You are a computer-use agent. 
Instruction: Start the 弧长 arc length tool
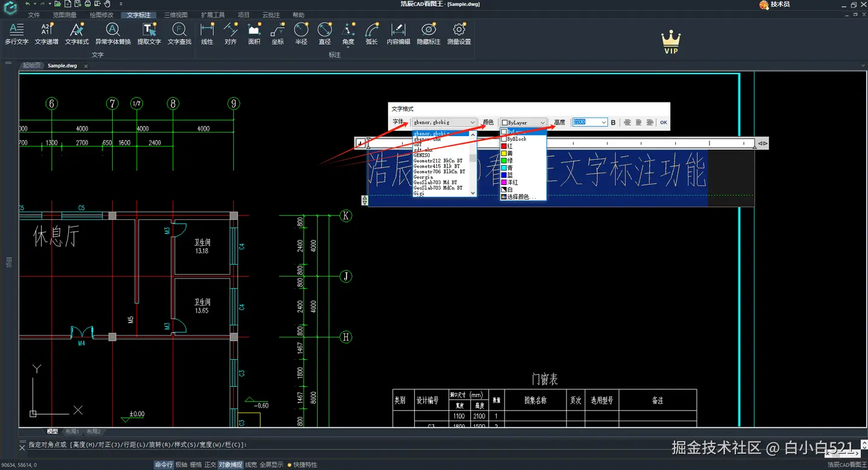pyautogui.click(x=372, y=34)
